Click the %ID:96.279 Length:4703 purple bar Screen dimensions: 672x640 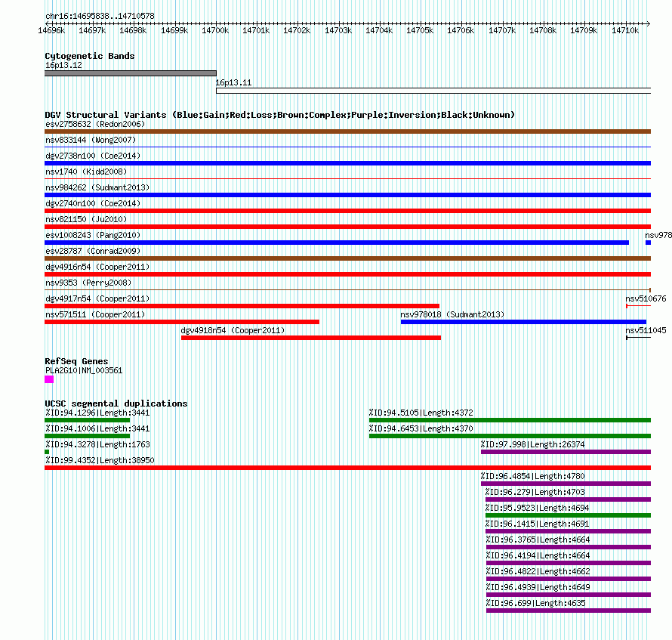[569, 499]
